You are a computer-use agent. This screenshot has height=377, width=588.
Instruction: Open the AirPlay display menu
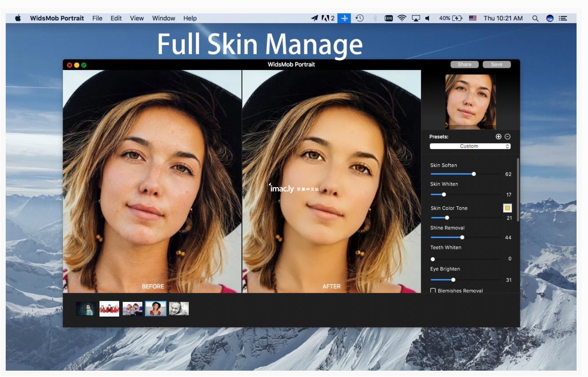tap(416, 18)
